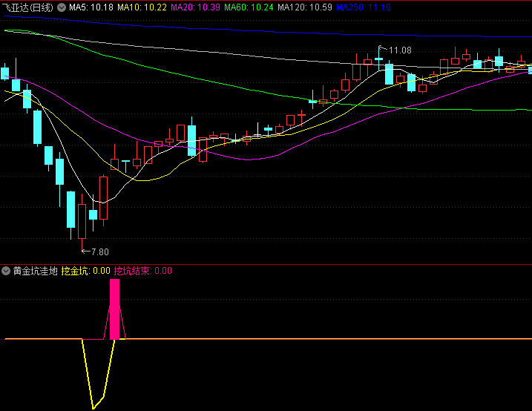The image size is (532, 411).
Task: Click the candlestick with the 7.80 low
Action: point(82,221)
